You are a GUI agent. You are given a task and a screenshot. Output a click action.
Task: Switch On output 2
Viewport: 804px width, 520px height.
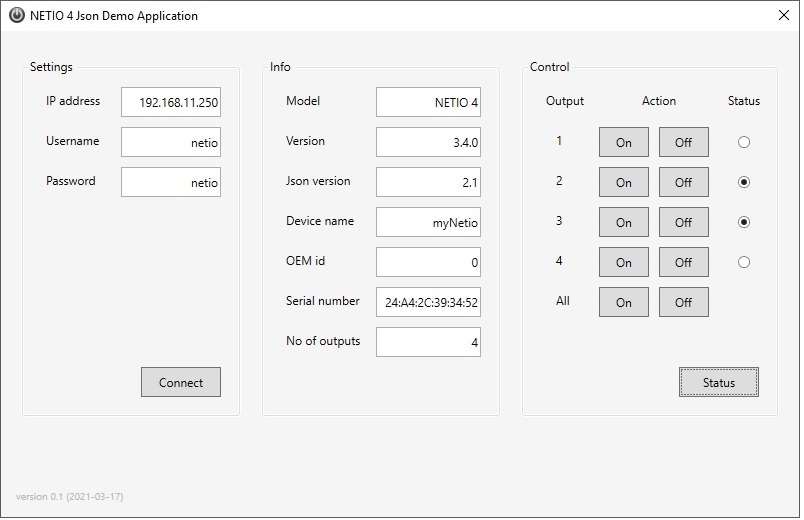pos(624,182)
